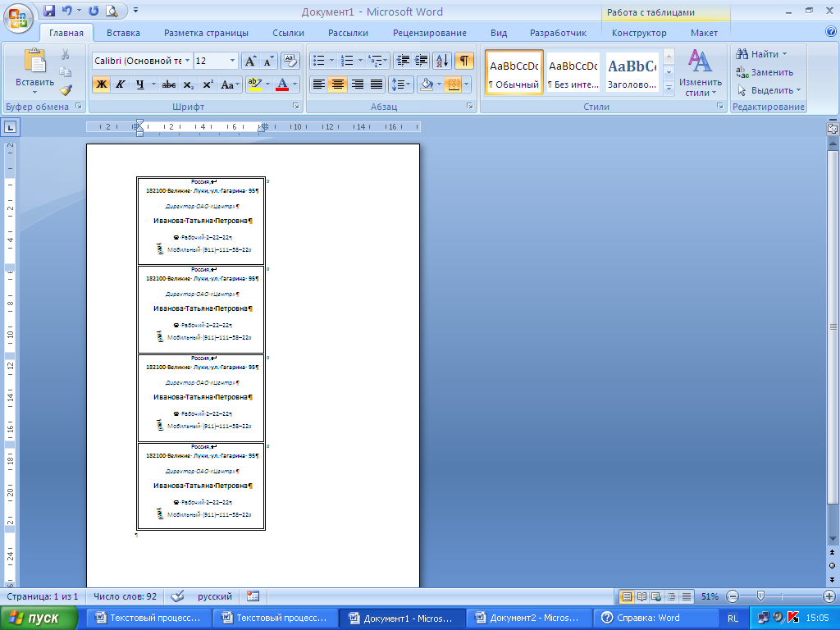Open print preview from Quick Access
The width and height of the screenshot is (840, 630).
point(112,11)
